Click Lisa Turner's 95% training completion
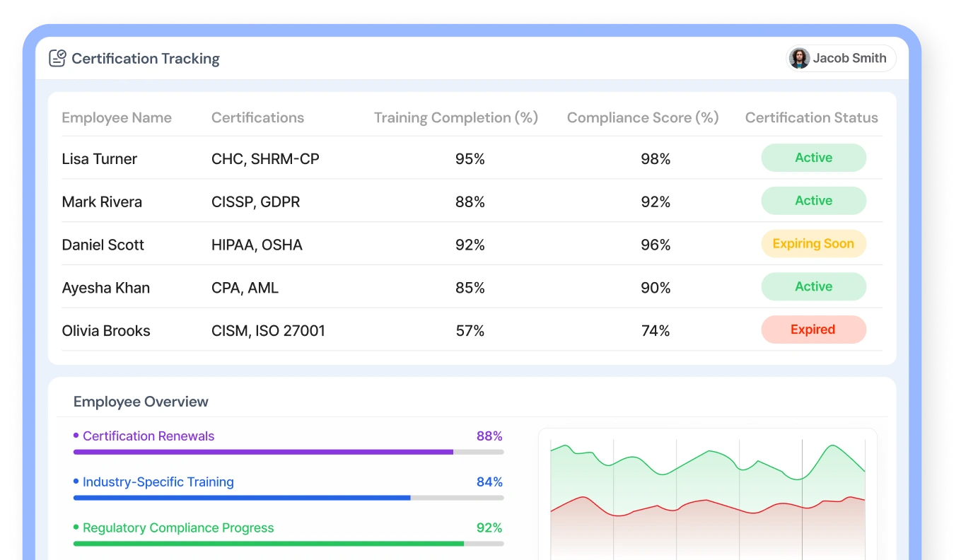961x560 pixels. 470,159
